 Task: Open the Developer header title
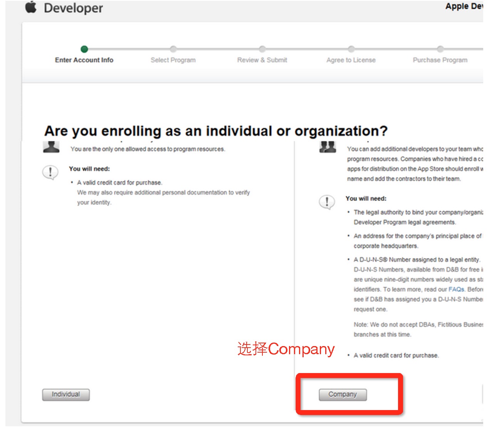pyautogui.click(x=73, y=8)
